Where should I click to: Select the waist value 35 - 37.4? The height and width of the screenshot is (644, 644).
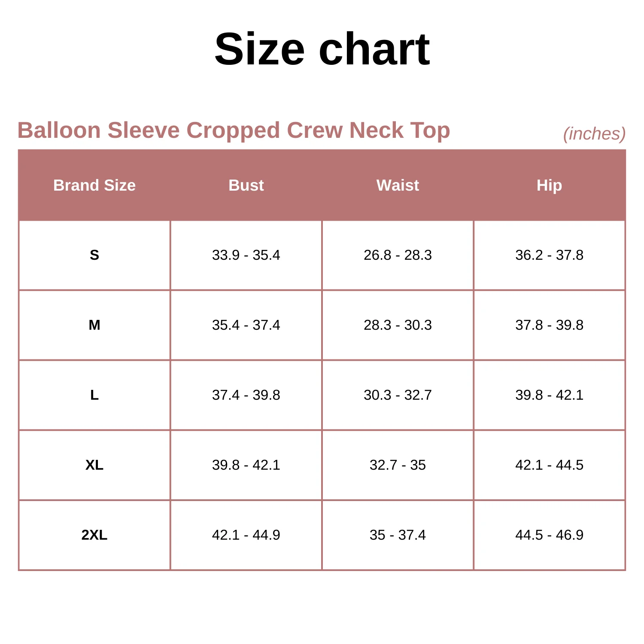(398, 535)
